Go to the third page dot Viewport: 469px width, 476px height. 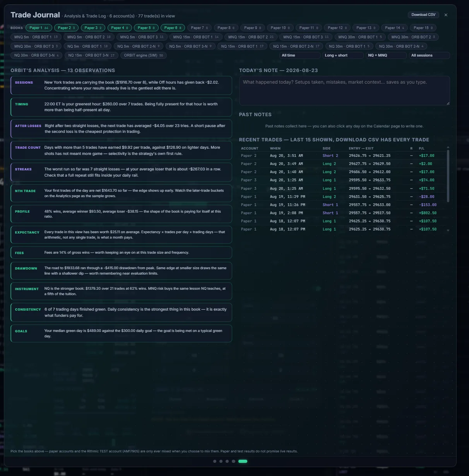[227, 461]
